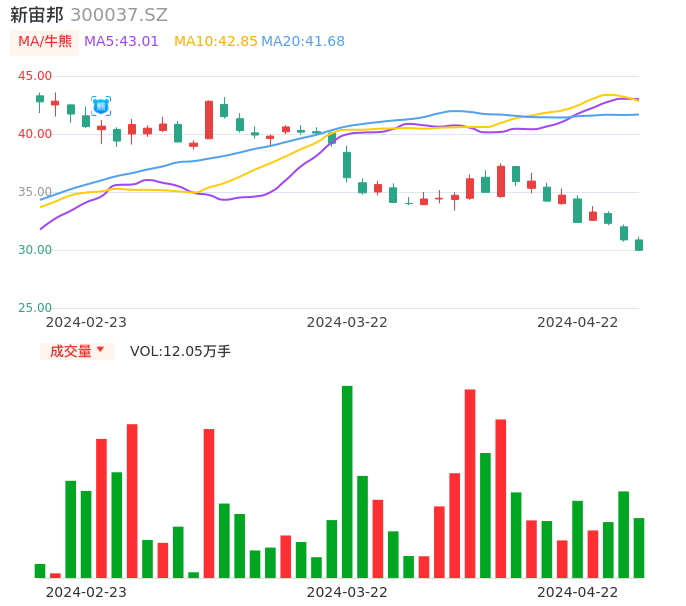
Task: Select the rightmost green volume bar
Action: [x=639, y=547]
